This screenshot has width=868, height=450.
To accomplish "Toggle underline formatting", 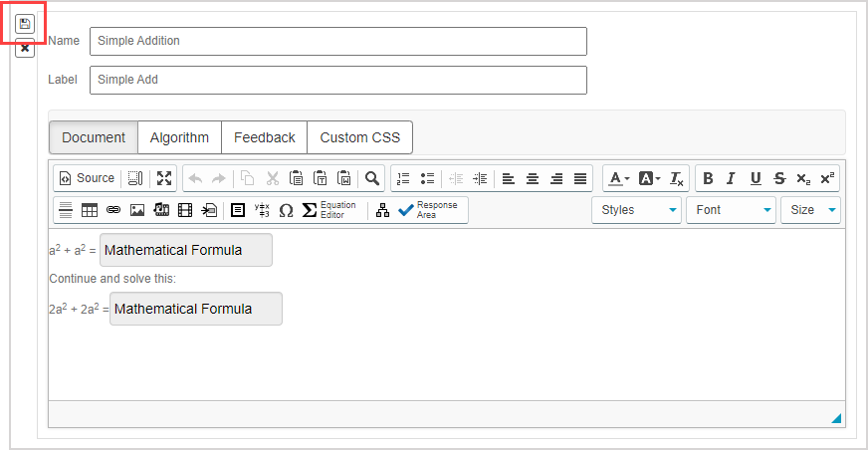I will 756,178.
